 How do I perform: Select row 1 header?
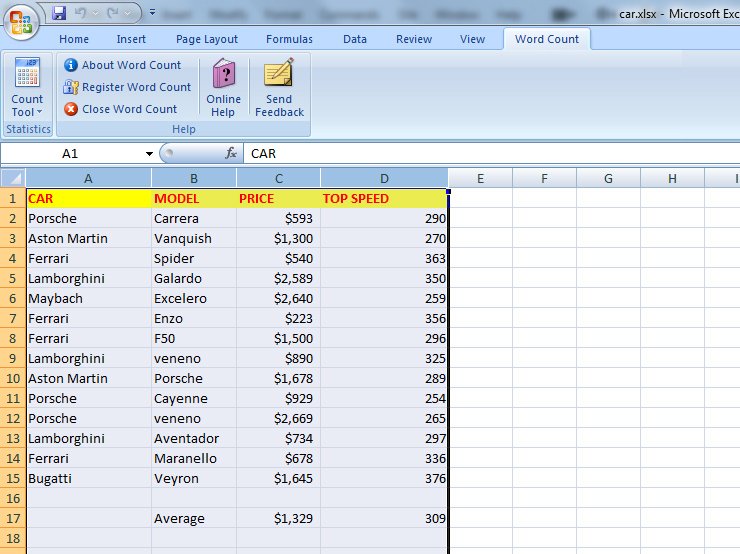point(13,199)
